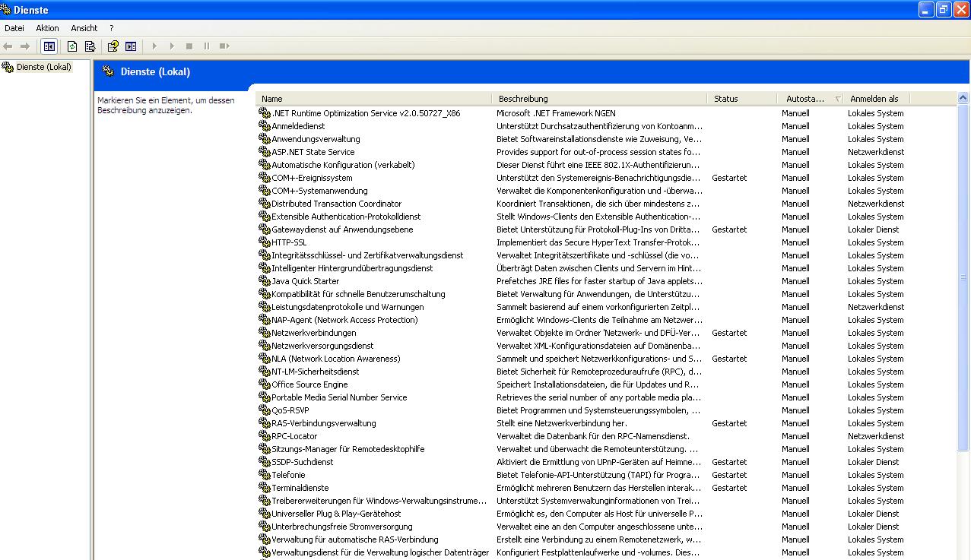Click the gear icon beside COM+-Ereignissystem
971x560 pixels.
click(x=265, y=178)
